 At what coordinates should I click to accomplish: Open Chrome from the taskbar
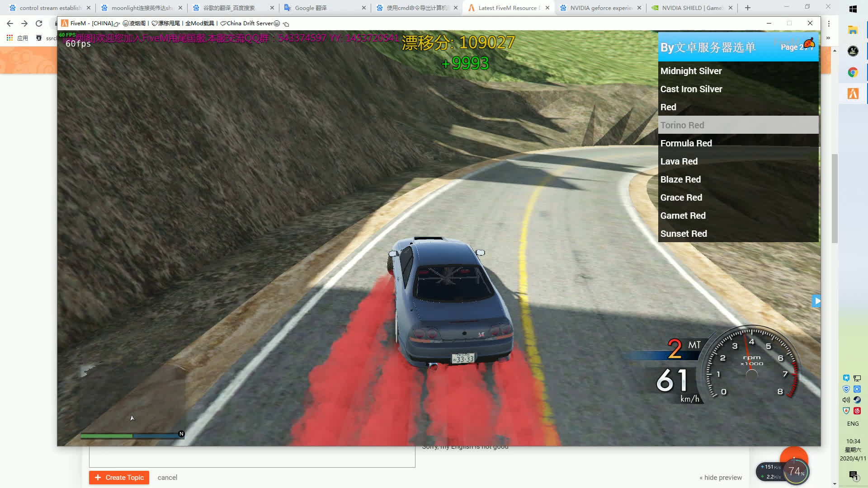[853, 72]
